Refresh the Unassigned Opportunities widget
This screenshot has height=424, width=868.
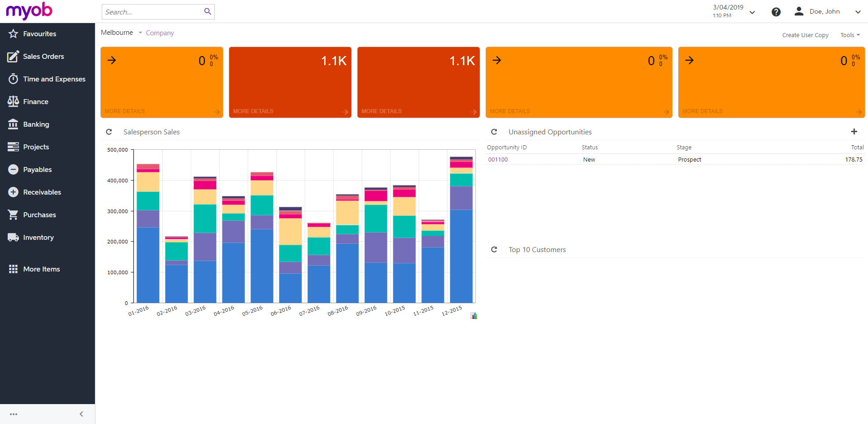[x=494, y=132]
